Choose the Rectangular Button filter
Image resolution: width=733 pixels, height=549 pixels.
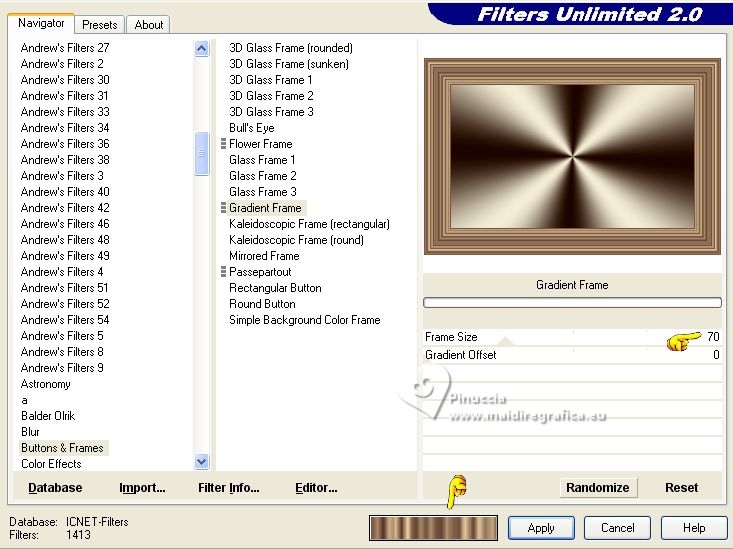(275, 288)
